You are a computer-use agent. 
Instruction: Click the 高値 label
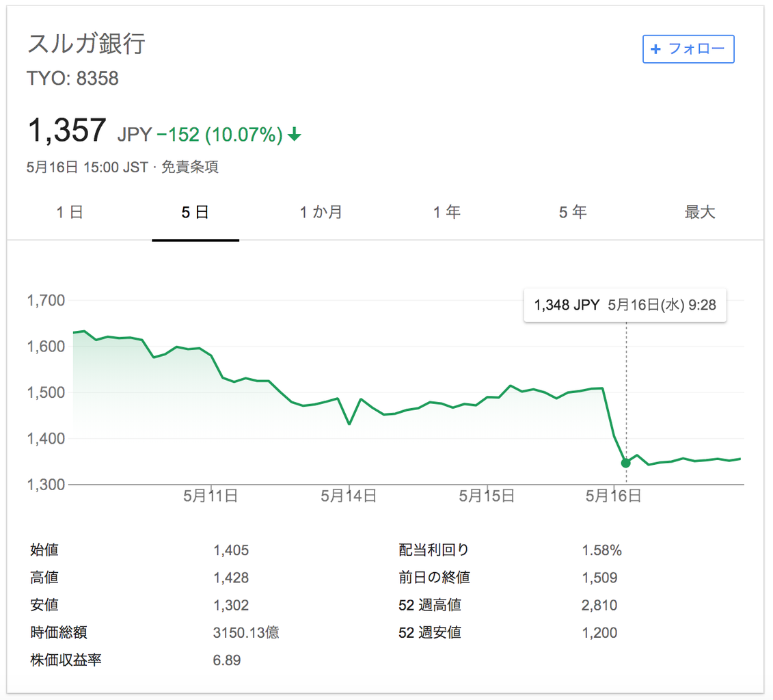click(x=44, y=577)
